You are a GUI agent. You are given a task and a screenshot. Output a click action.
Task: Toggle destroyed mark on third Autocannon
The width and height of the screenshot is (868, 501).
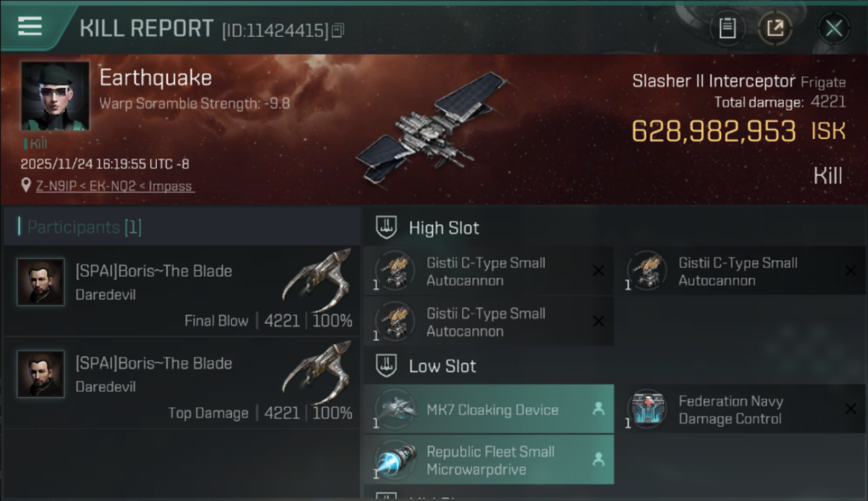(x=598, y=322)
